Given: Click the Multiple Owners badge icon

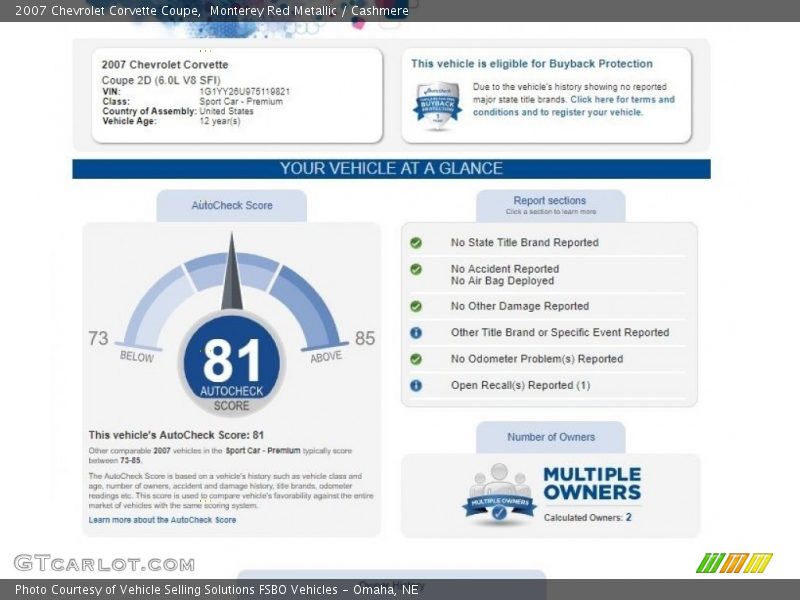Looking at the screenshot, I should 499,493.
